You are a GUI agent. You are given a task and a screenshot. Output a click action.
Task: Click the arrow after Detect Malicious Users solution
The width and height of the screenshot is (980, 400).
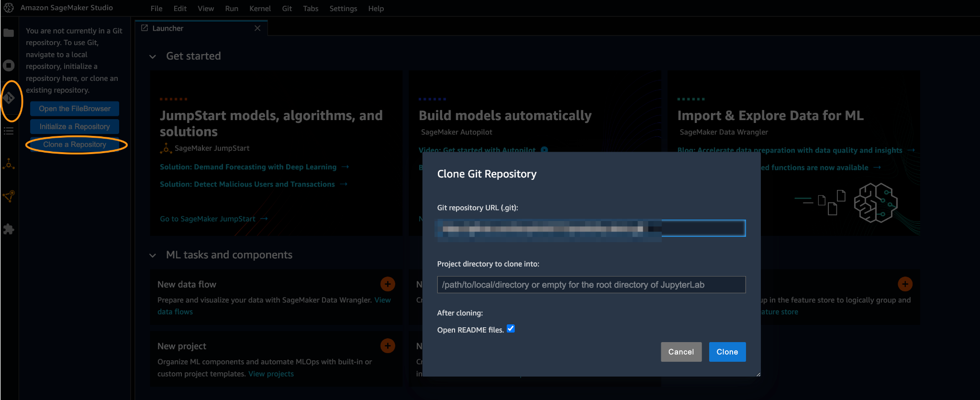pos(343,184)
